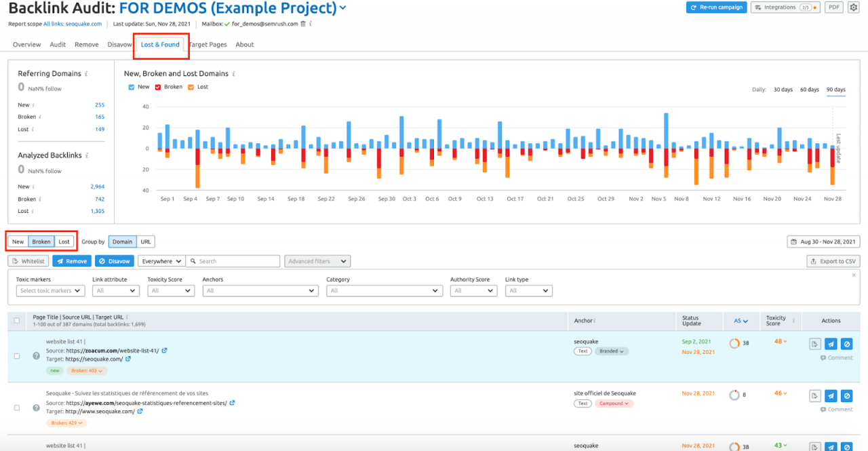Show info for Page Title column header
Viewport: 868px width, 451px height.
(x=127, y=317)
